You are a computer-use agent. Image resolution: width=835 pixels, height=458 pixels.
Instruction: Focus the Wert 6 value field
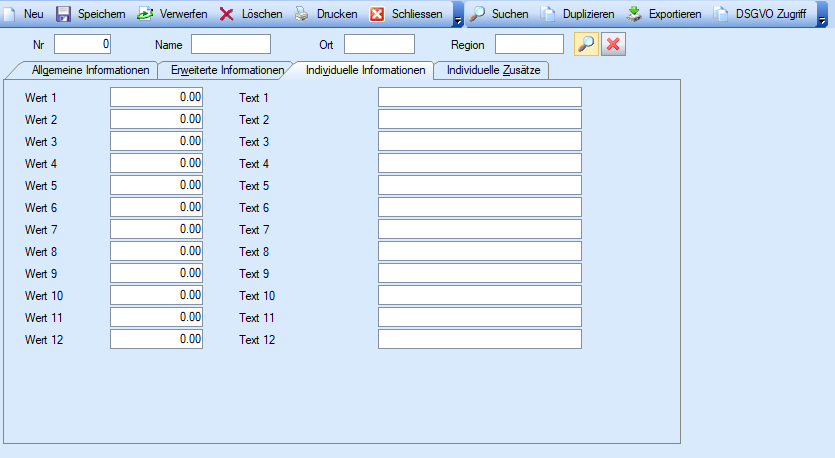tap(157, 207)
